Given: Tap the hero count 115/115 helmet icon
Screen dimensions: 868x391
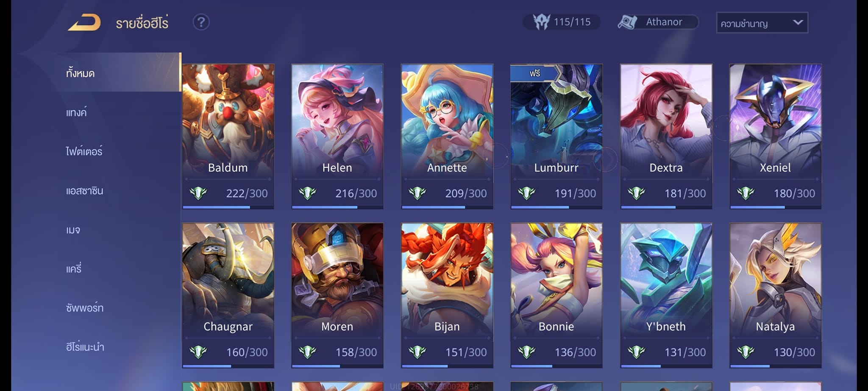Looking at the screenshot, I should coord(541,22).
